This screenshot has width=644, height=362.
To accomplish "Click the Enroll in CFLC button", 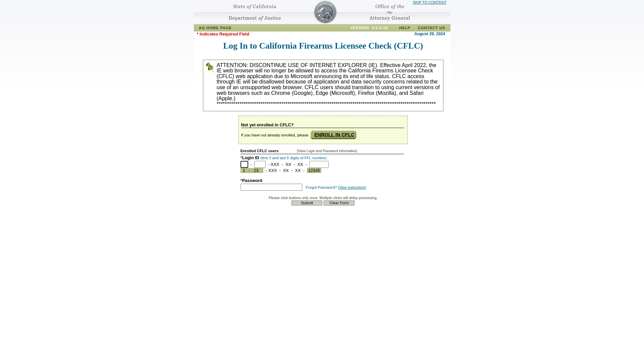I will [334, 134].
